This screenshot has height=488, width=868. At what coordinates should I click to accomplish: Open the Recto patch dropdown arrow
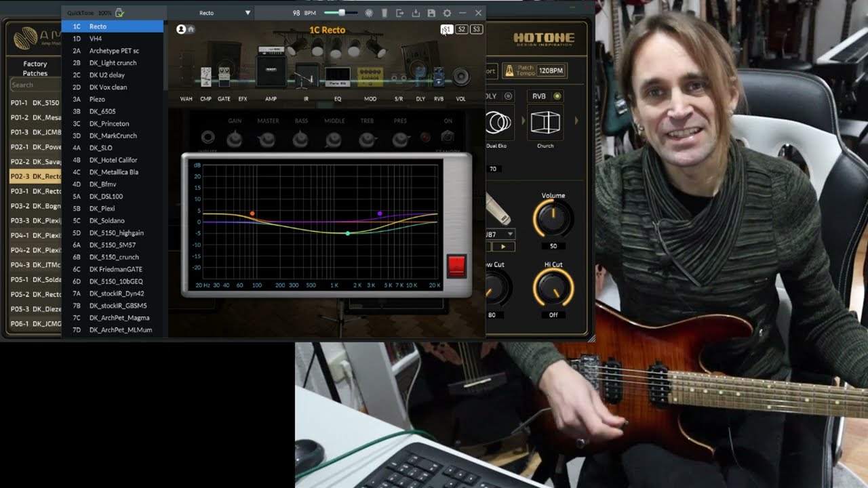[x=248, y=13]
